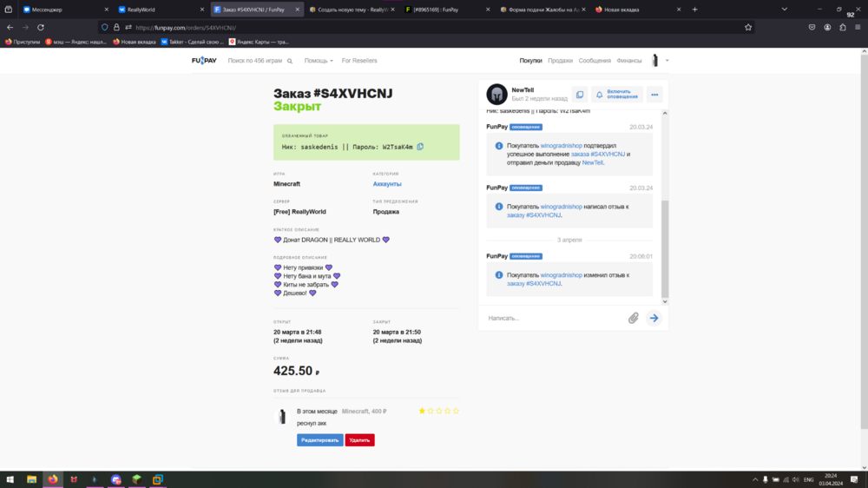Open the Аккаунты category link
Viewport: 868px width, 488px height.
387,184
